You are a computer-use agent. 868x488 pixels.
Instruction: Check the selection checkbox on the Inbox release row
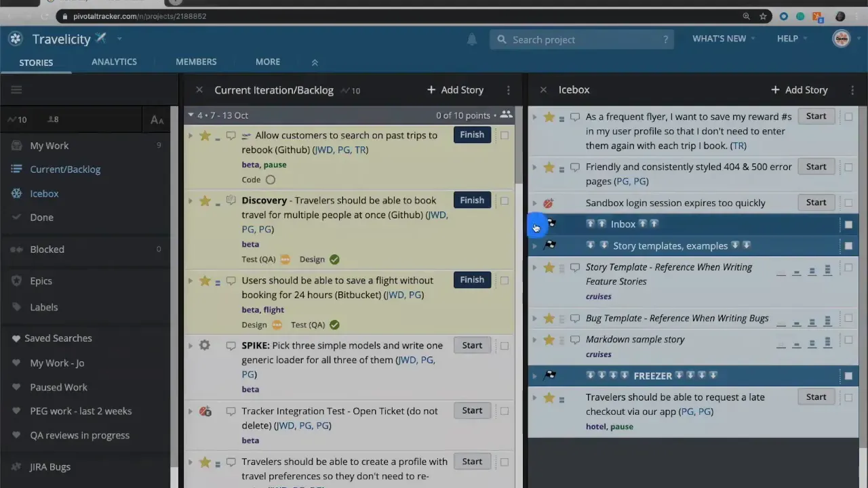[x=848, y=224]
